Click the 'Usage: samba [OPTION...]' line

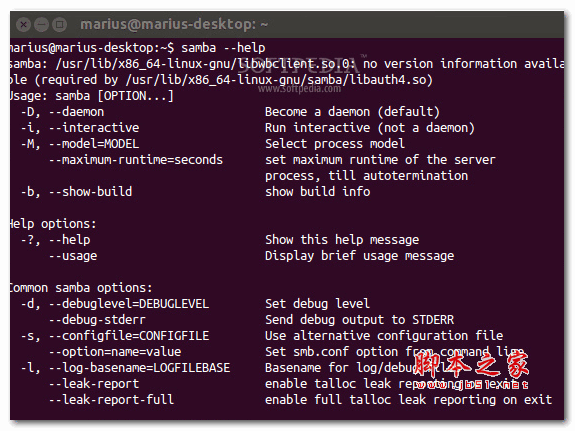92,96
